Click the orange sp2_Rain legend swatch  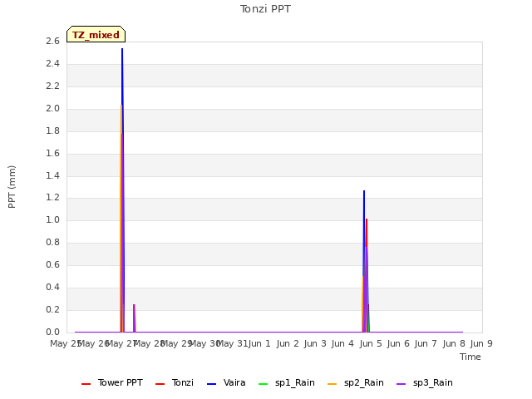[332, 384]
